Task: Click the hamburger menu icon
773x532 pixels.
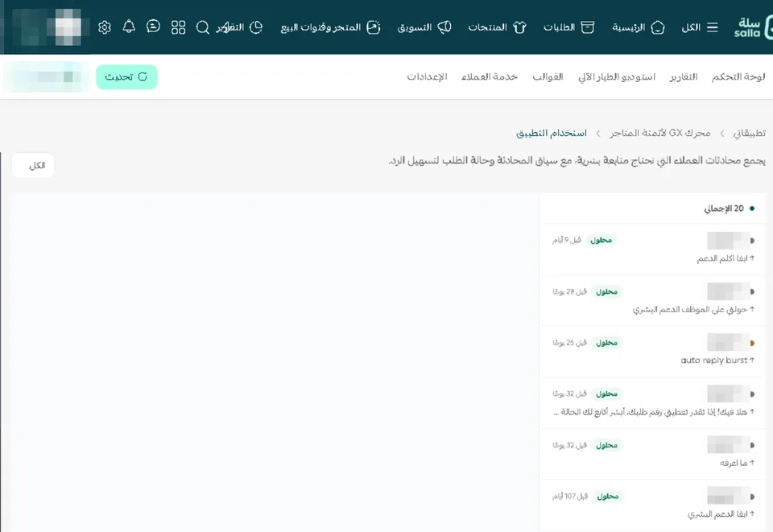Action: pyautogui.click(x=713, y=27)
